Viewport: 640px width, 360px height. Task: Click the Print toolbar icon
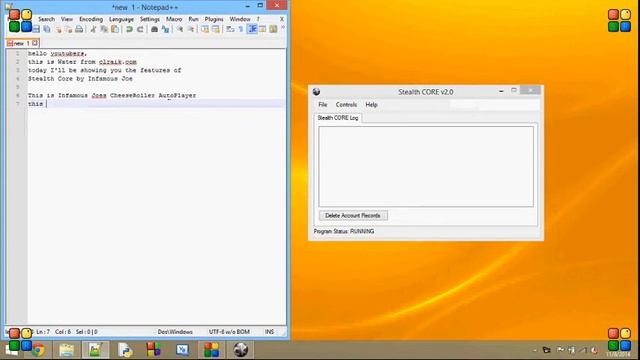79,29
